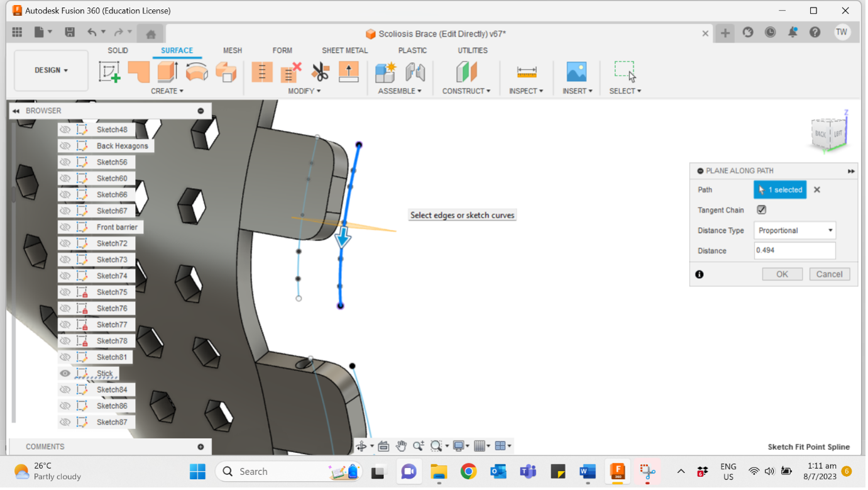868x490 pixels.
Task: Uncheck the Tangent Chain checkbox
Action: pos(761,209)
